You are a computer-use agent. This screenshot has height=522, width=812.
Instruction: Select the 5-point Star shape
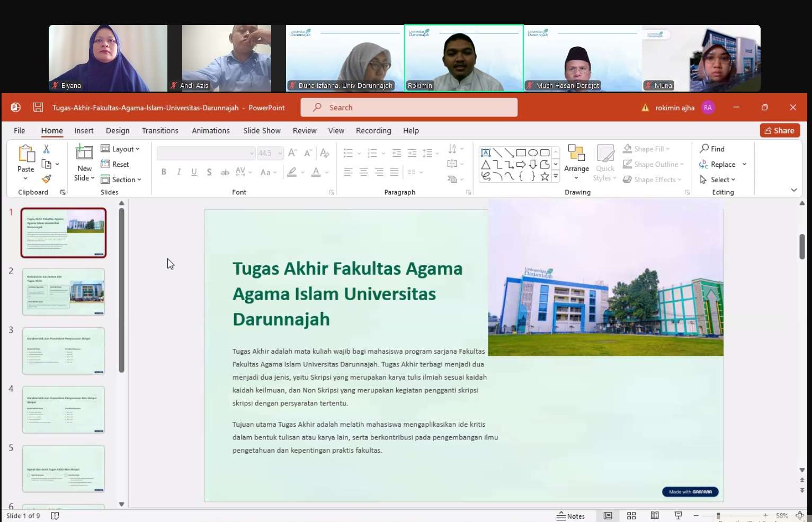pos(545,176)
